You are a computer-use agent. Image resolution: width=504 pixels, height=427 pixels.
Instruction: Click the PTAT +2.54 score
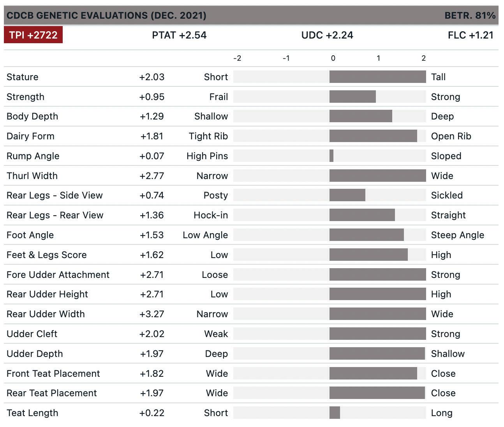[x=179, y=35]
